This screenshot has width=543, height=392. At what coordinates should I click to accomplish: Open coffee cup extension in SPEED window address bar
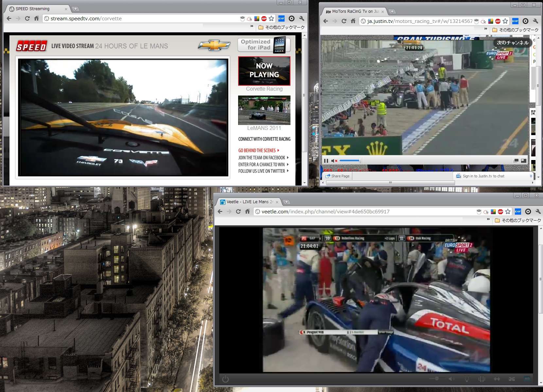[242, 19]
